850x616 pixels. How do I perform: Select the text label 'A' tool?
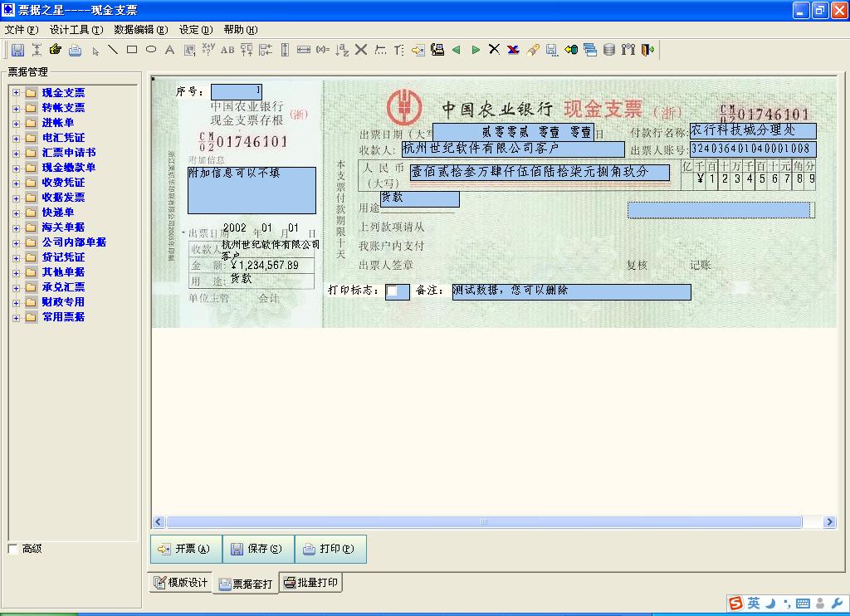[x=169, y=50]
